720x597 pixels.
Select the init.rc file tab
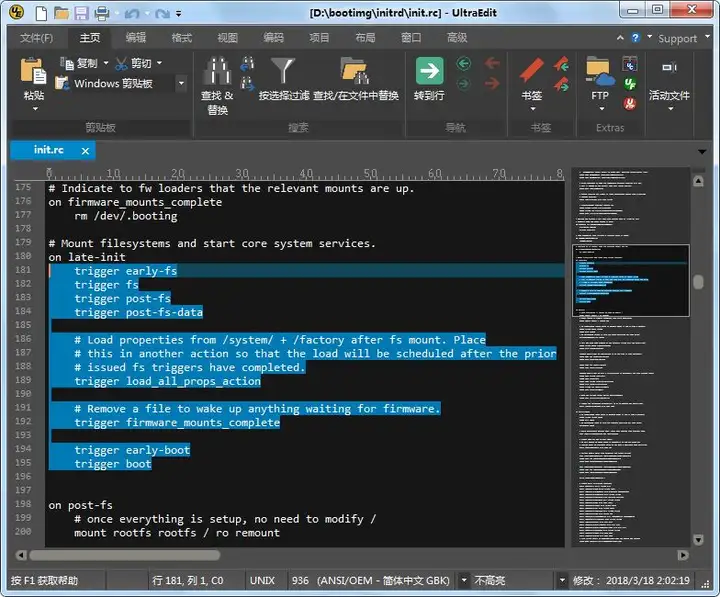tap(48, 150)
